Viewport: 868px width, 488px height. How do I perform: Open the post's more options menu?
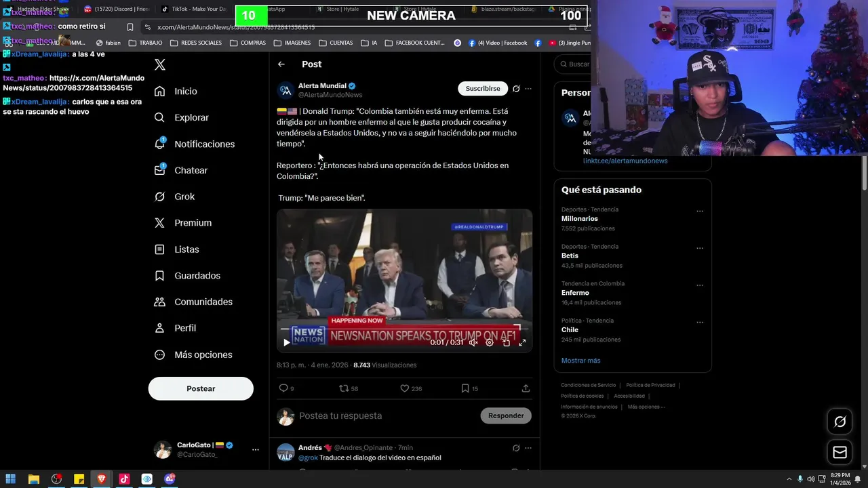[528, 89]
